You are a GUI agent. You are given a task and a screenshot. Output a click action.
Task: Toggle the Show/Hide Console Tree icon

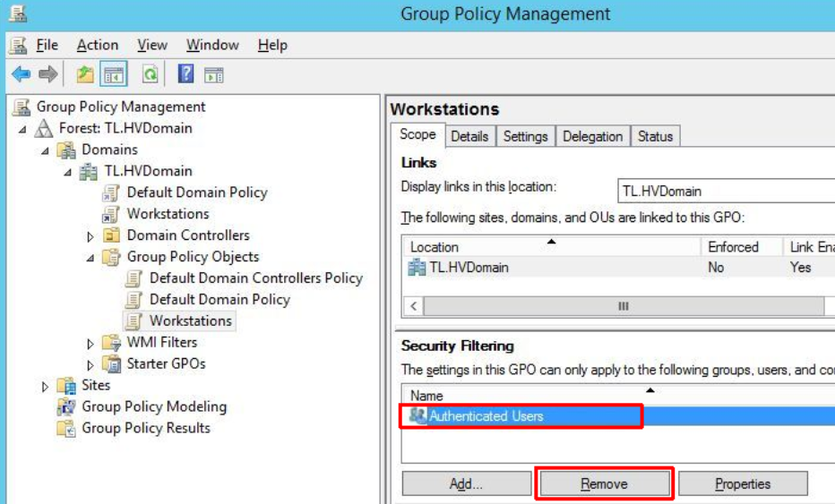coord(113,74)
